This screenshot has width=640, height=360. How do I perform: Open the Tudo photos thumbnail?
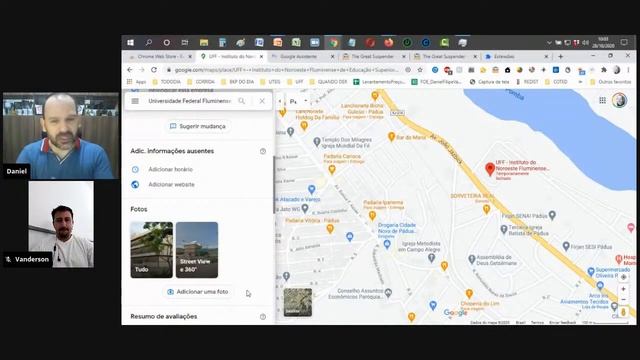coord(151,250)
